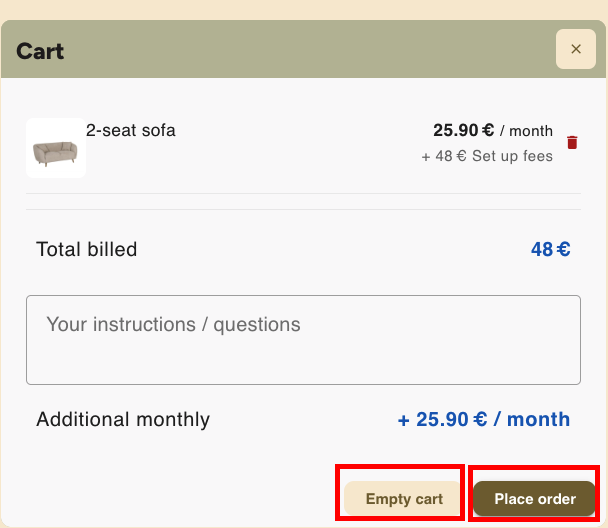Click the 'Additional monthly' label
This screenshot has height=528, width=608.
(x=123, y=419)
